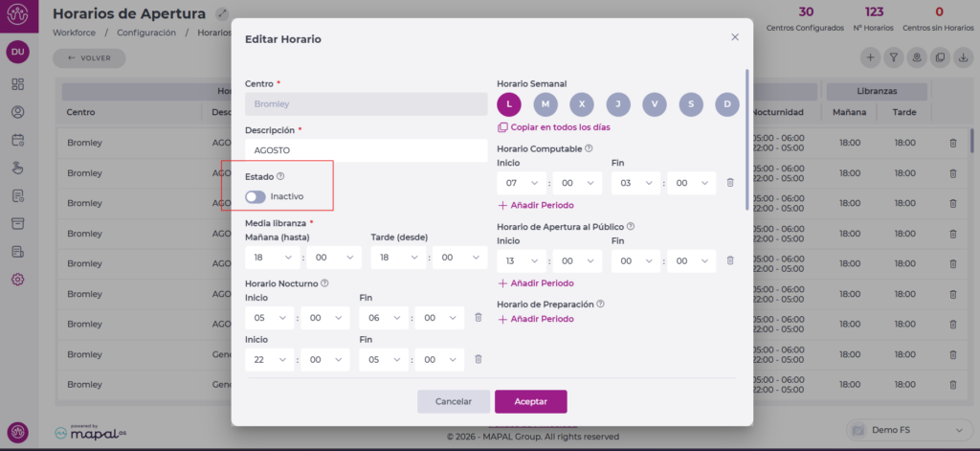Click the settings gear icon in sidebar

coord(17,280)
